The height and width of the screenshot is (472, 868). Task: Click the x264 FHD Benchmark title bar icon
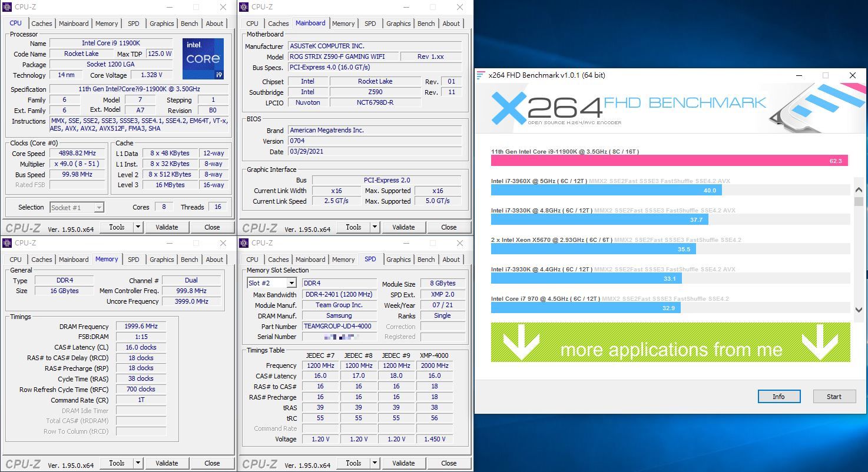(481, 75)
